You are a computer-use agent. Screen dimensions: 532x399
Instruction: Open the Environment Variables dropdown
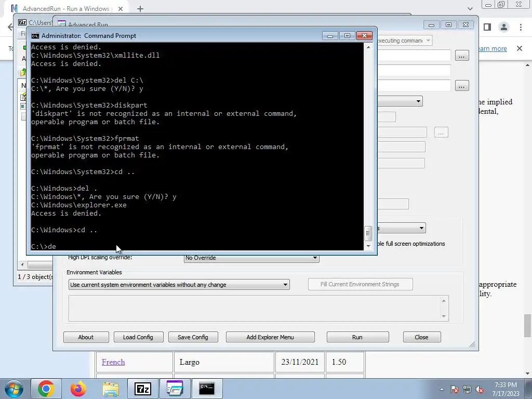click(179, 285)
